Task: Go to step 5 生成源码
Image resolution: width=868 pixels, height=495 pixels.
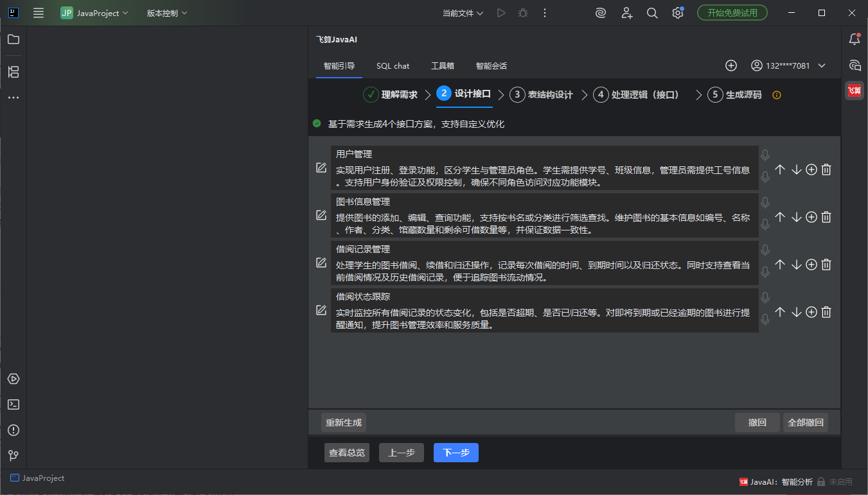Action: click(734, 95)
